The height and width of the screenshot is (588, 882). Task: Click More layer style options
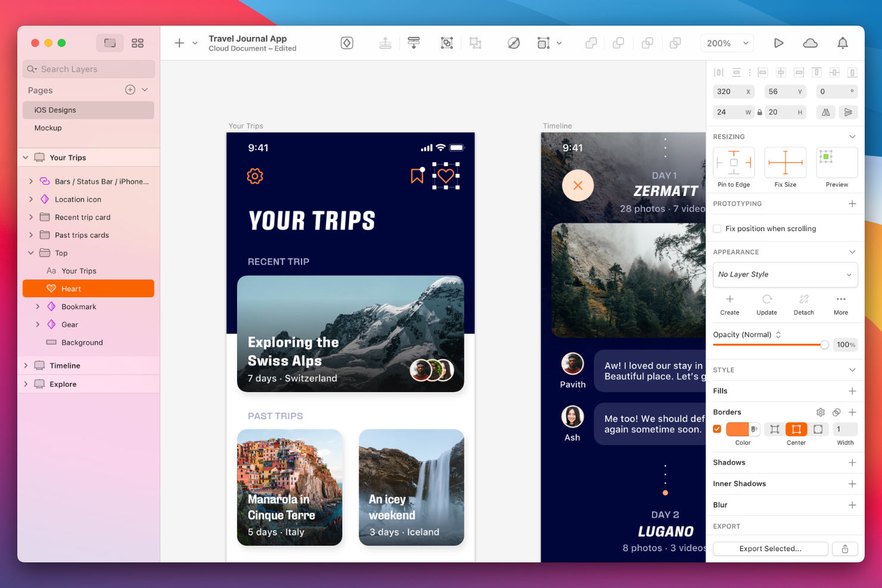point(841,304)
